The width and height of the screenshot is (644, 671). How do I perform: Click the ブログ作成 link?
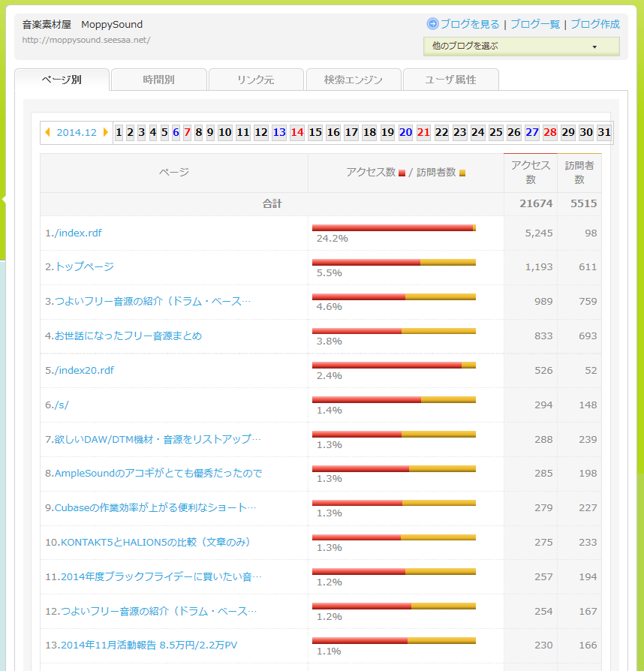[x=595, y=24]
